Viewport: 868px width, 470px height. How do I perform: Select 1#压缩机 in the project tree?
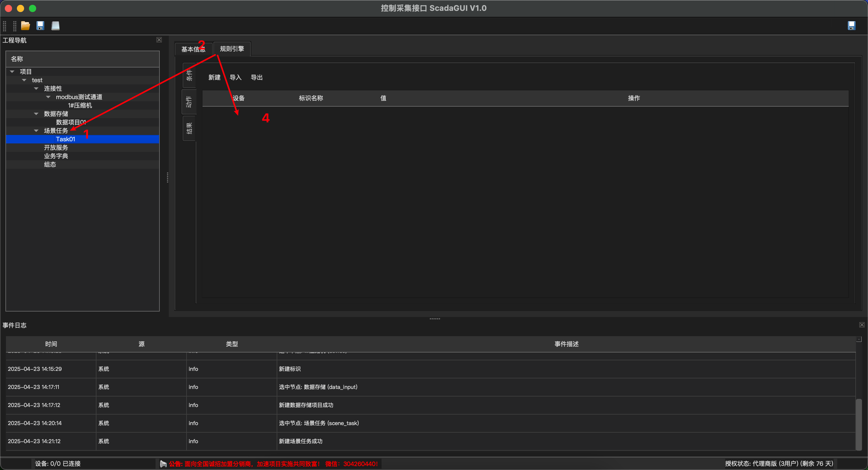click(80, 105)
